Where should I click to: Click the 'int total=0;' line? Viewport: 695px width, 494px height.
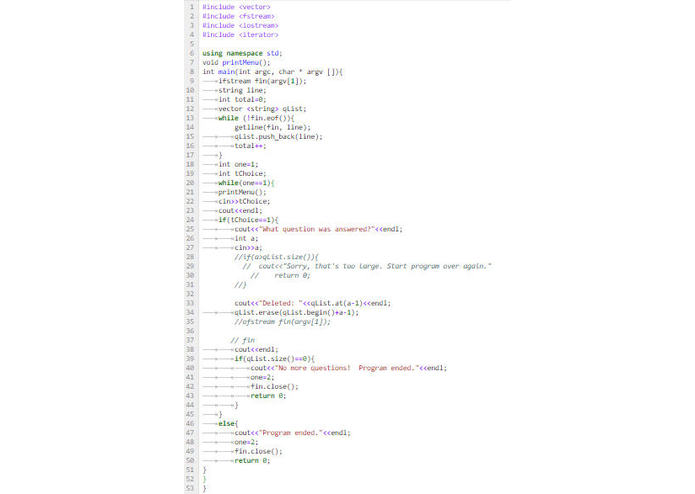(x=242, y=100)
